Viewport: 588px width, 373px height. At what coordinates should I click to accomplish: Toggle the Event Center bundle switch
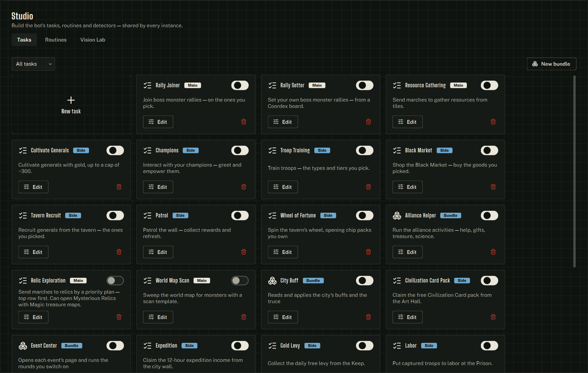click(x=115, y=346)
